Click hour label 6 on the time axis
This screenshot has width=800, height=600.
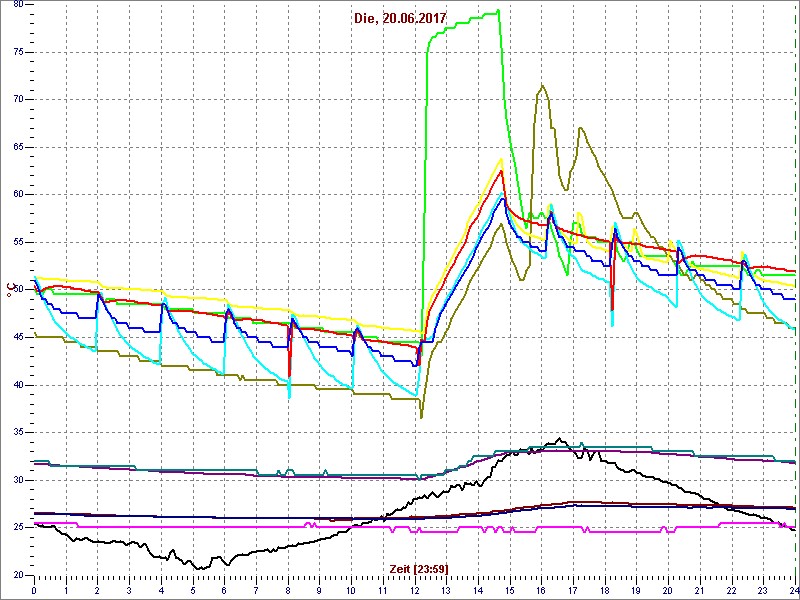[224, 591]
